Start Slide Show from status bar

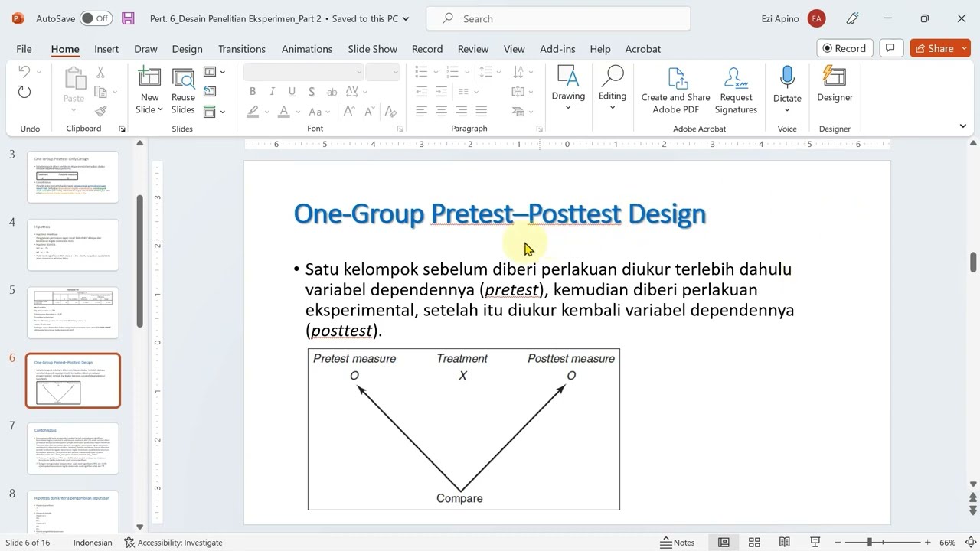(815, 542)
